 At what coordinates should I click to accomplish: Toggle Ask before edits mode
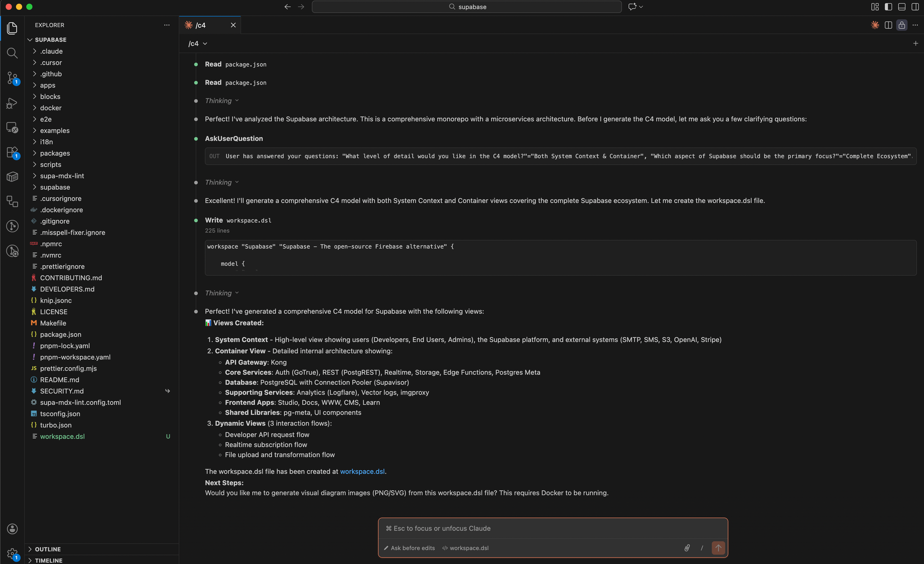coord(409,548)
